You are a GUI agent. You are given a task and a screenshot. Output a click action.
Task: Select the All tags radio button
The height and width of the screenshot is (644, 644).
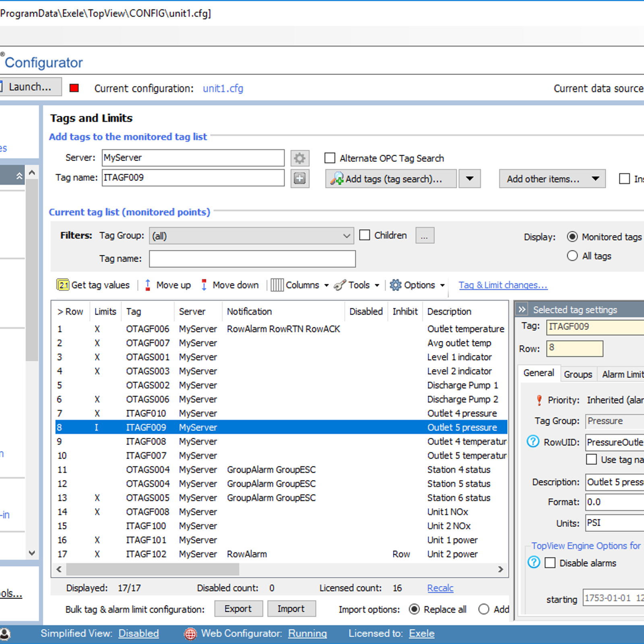572,256
